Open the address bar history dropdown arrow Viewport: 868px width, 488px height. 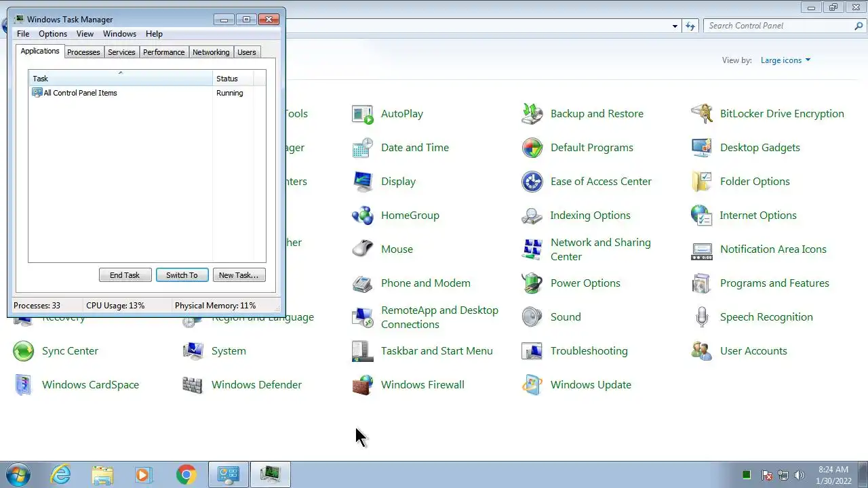675,26
